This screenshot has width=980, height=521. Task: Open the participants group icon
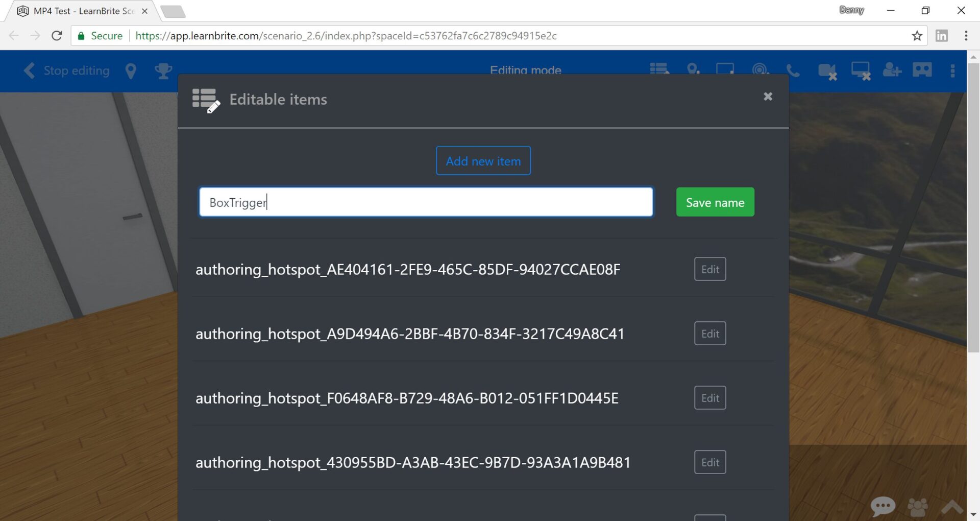click(x=917, y=507)
